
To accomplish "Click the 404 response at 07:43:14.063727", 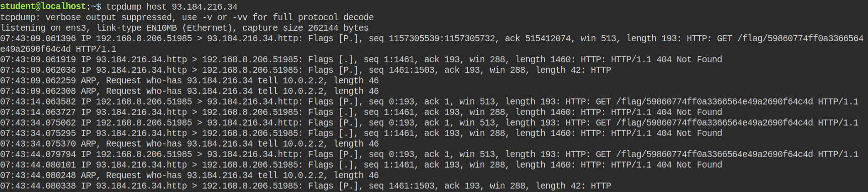I will (361, 112).
